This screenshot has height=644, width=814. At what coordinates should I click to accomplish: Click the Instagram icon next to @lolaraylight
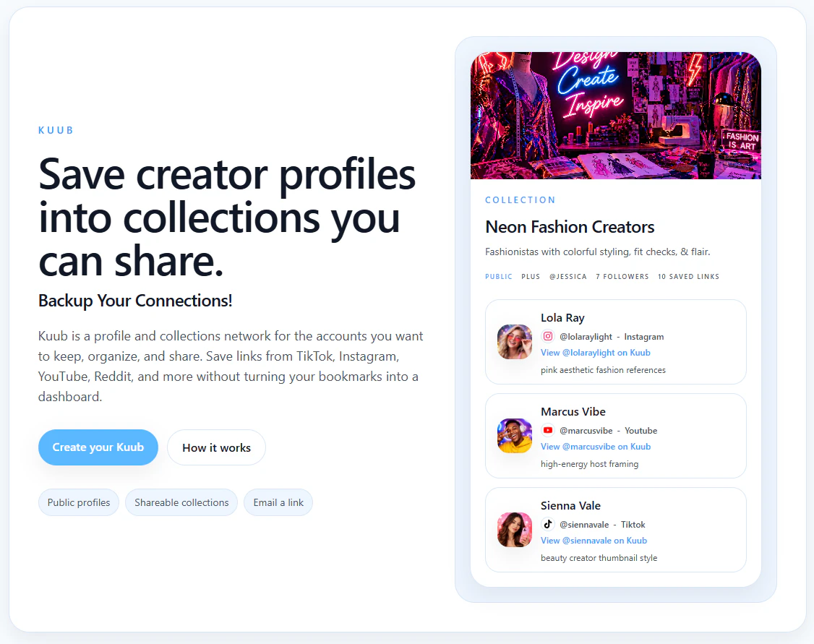pos(549,336)
